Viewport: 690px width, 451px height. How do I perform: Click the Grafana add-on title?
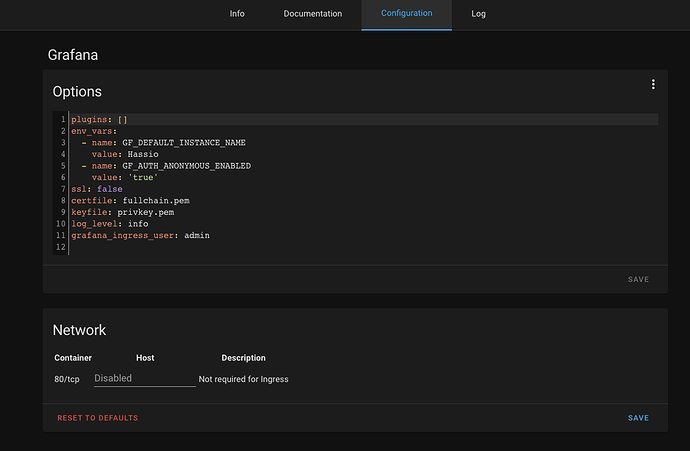click(73, 55)
